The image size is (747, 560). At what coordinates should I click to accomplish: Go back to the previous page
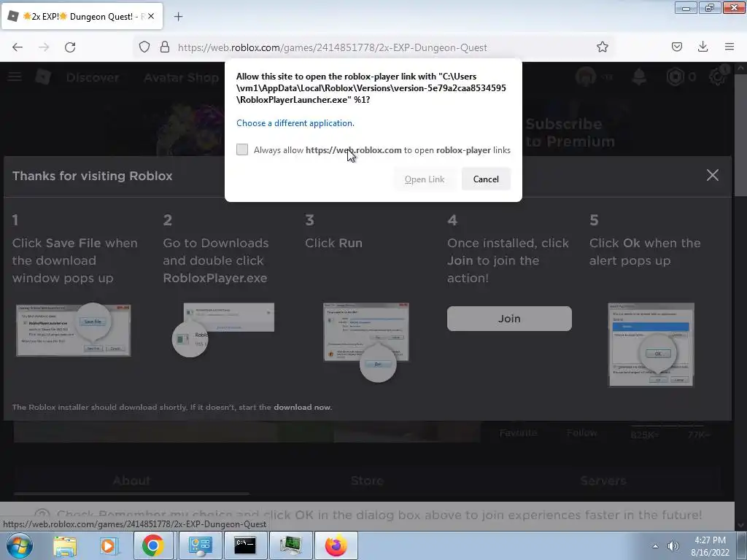pos(18,47)
